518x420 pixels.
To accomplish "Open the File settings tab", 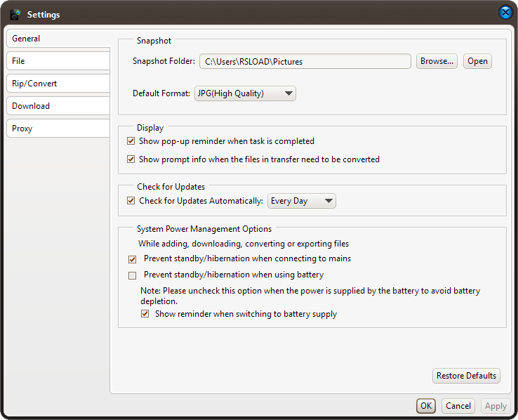I will pyautogui.click(x=58, y=61).
